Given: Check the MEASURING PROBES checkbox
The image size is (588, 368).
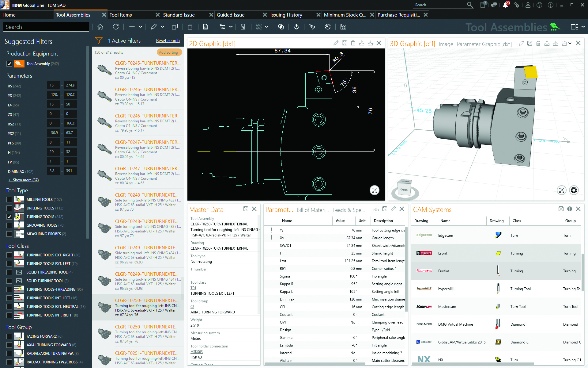Looking at the screenshot, I should [x=9, y=234].
